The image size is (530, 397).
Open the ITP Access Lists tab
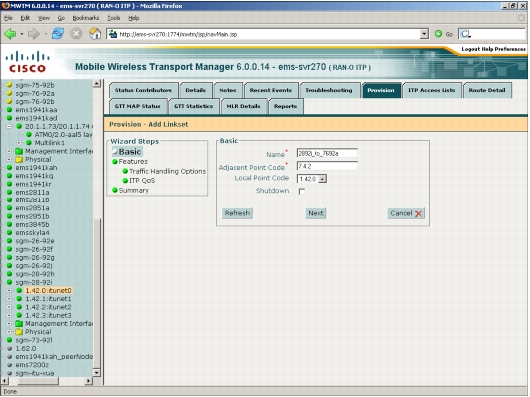(x=431, y=90)
